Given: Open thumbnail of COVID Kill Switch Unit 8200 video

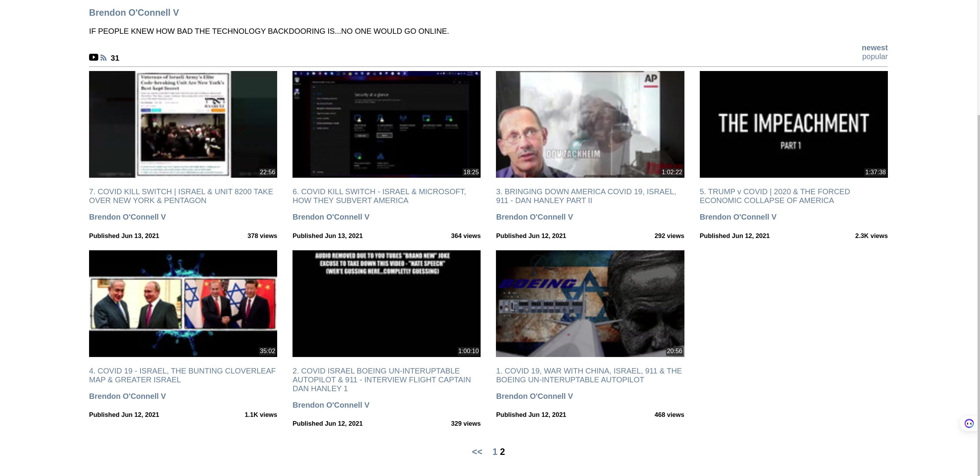Looking at the screenshot, I should pyautogui.click(x=183, y=124).
